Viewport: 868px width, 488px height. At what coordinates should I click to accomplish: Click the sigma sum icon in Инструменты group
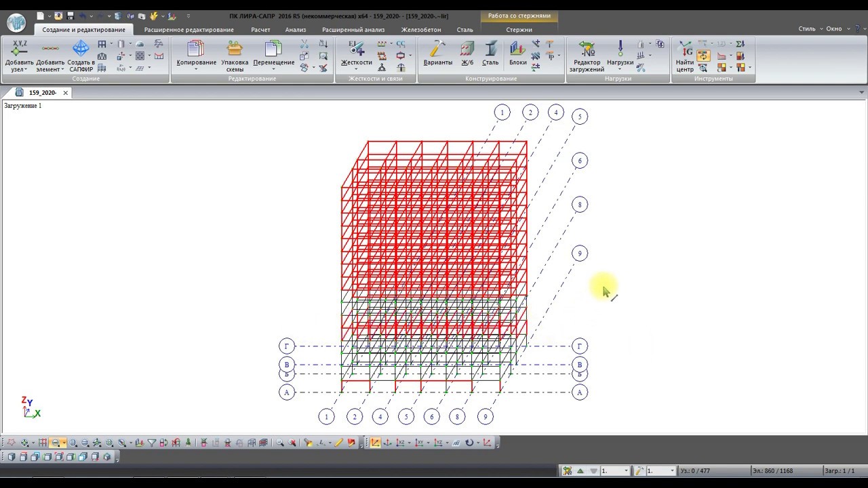pyautogui.click(x=740, y=44)
